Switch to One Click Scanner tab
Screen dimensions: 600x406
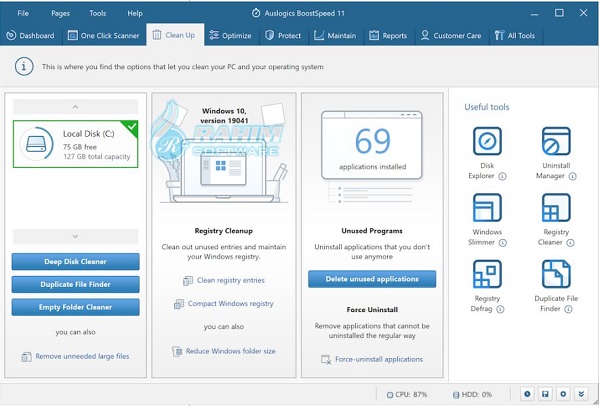coord(104,36)
